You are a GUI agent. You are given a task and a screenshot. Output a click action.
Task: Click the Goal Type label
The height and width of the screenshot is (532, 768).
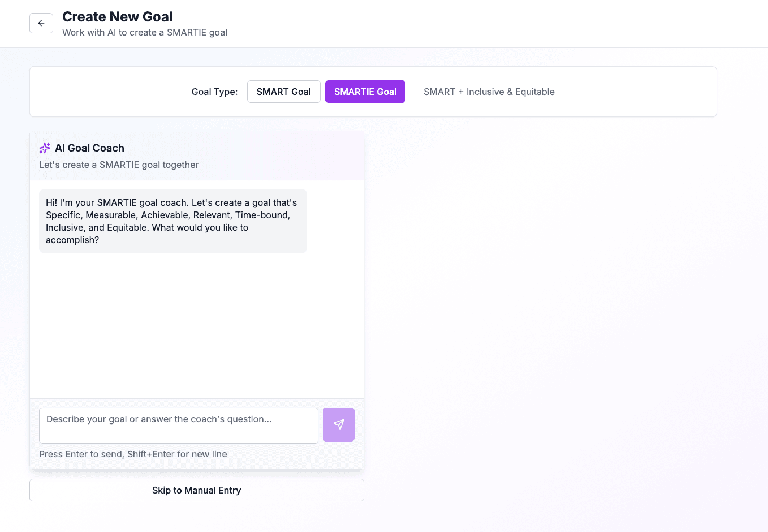point(214,91)
